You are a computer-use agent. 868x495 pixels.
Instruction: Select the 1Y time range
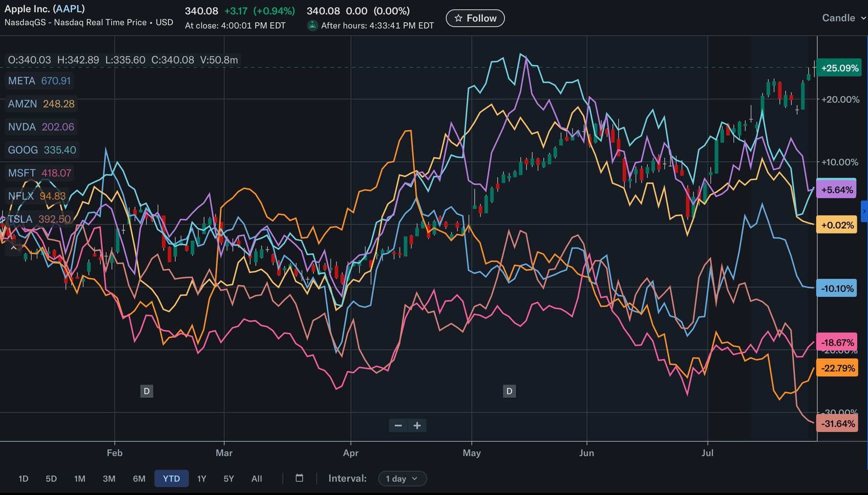pyautogui.click(x=202, y=479)
